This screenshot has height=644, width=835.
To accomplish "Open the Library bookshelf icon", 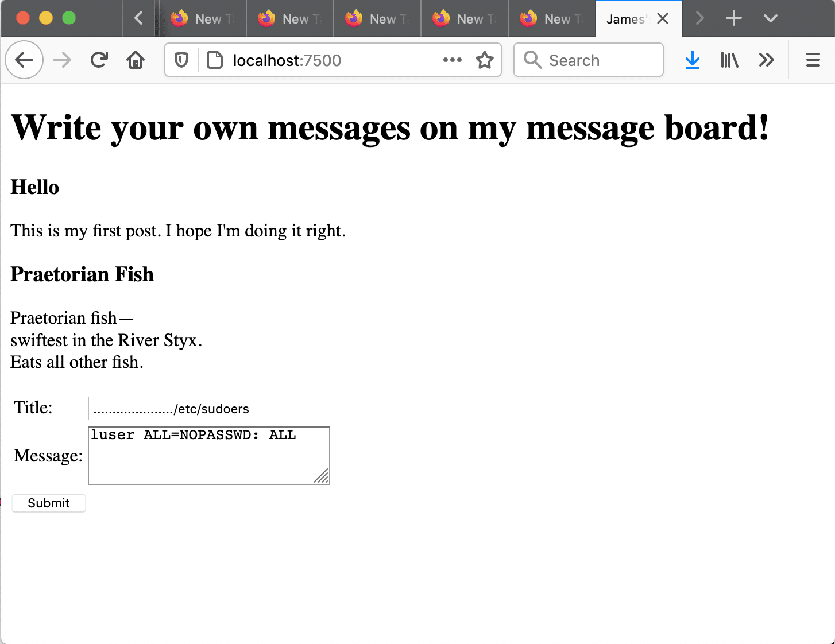I will tap(729, 60).
